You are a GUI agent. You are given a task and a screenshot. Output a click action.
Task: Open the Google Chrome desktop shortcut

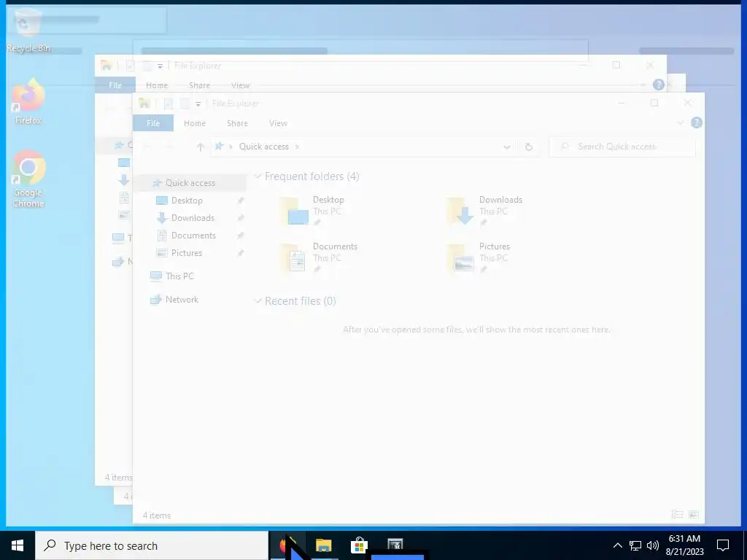tap(28, 179)
